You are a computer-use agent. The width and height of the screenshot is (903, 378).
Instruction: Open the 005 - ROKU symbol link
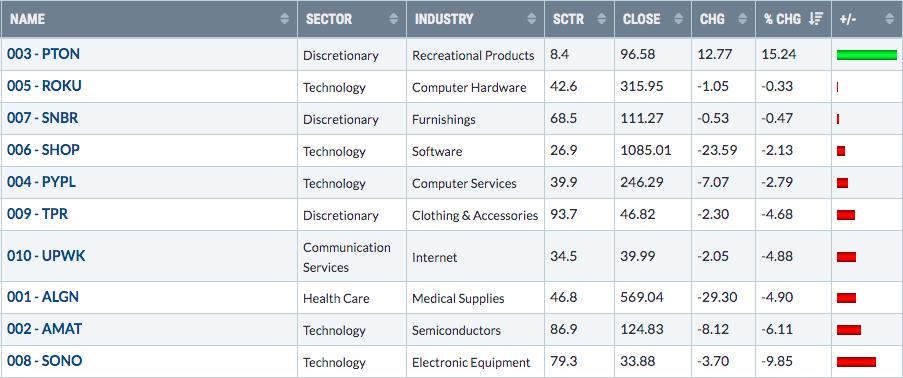click(x=44, y=86)
